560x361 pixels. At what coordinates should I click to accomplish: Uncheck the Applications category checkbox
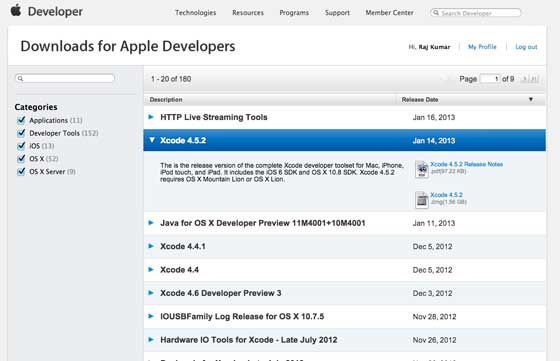point(21,120)
